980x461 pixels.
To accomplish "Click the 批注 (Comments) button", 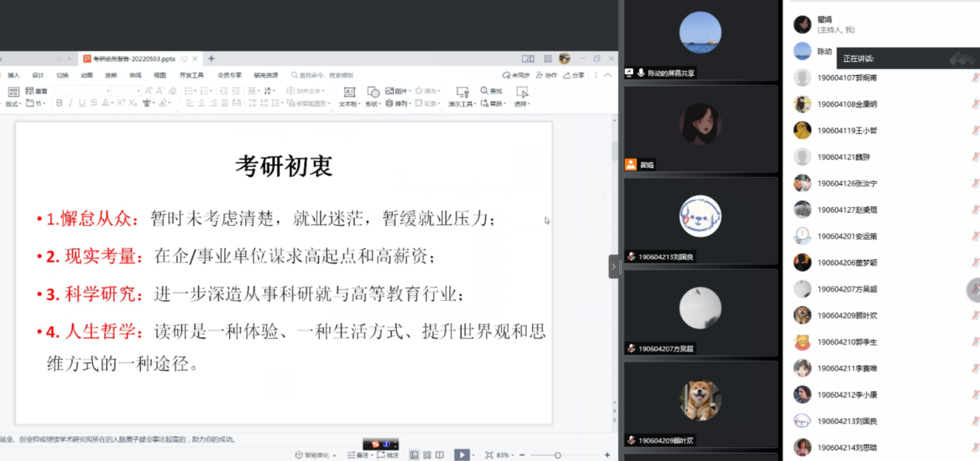I will pos(388,455).
